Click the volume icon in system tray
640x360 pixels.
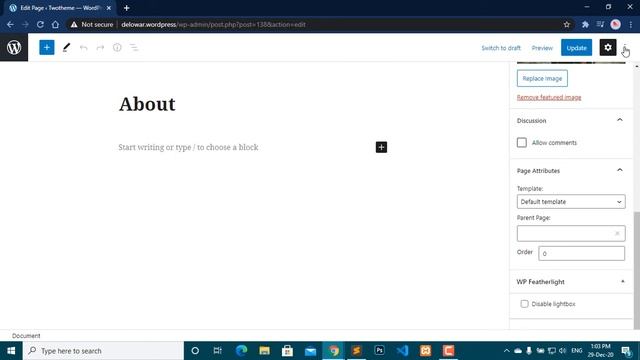click(x=562, y=351)
